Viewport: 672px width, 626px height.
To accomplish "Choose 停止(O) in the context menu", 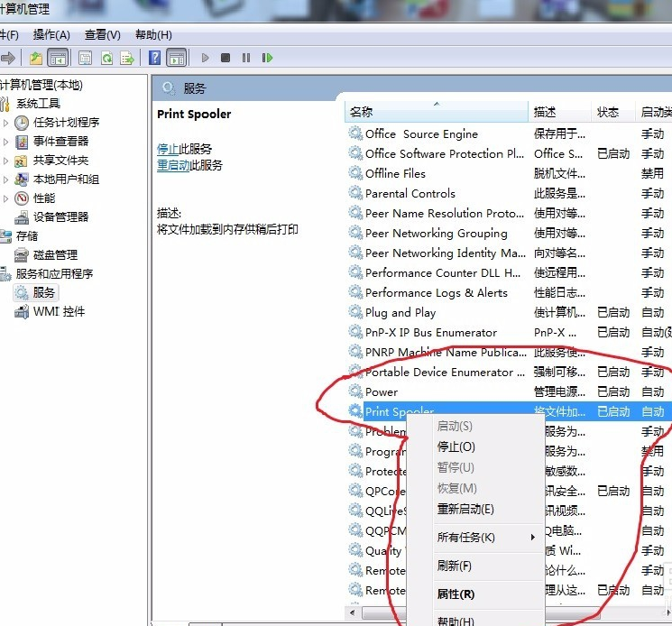I will pos(456,446).
